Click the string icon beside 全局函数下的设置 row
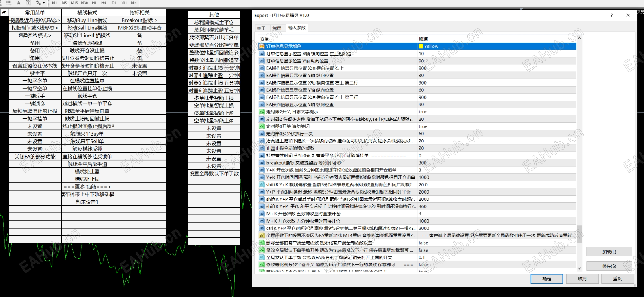 coord(262,235)
